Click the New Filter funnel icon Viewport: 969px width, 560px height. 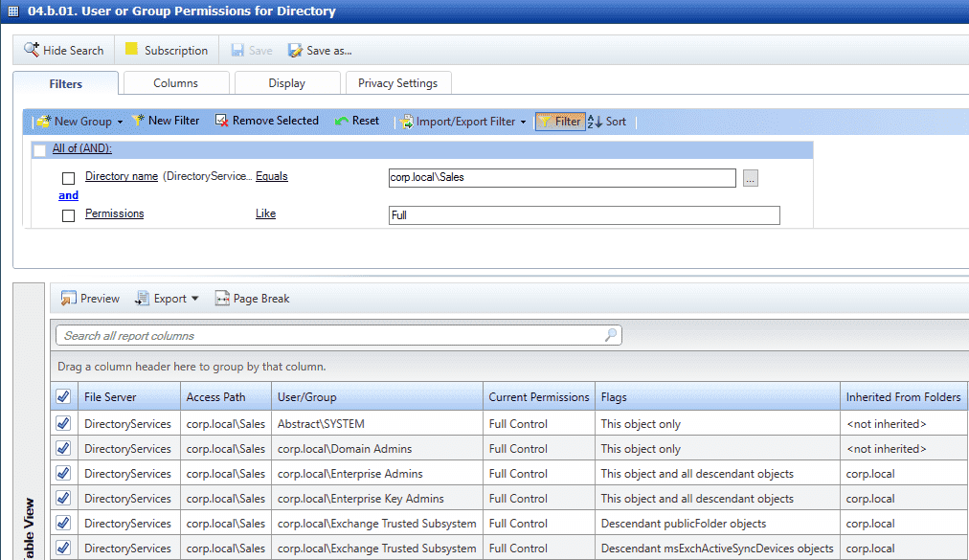[x=139, y=121]
